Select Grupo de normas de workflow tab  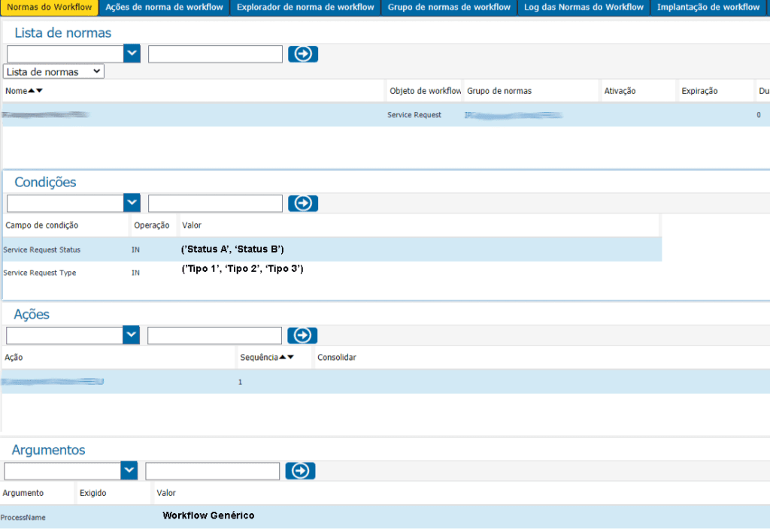(449, 8)
